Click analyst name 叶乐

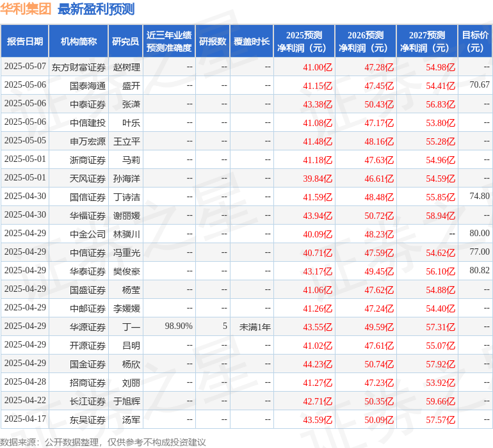click(131, 123)
